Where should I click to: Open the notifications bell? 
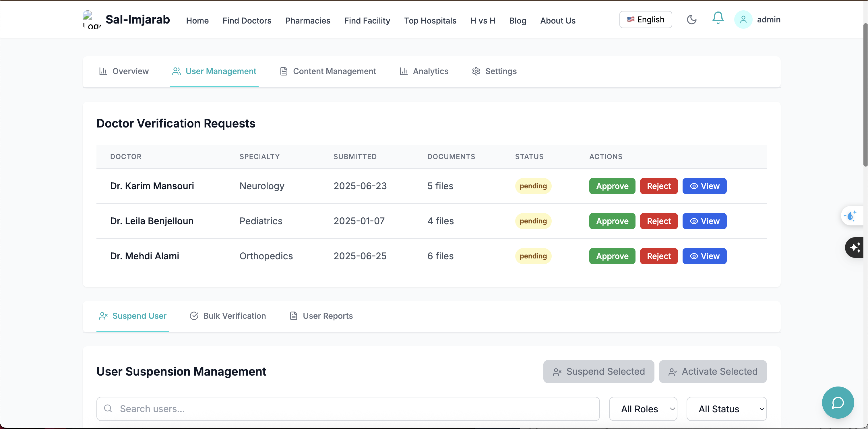(718, 18)
